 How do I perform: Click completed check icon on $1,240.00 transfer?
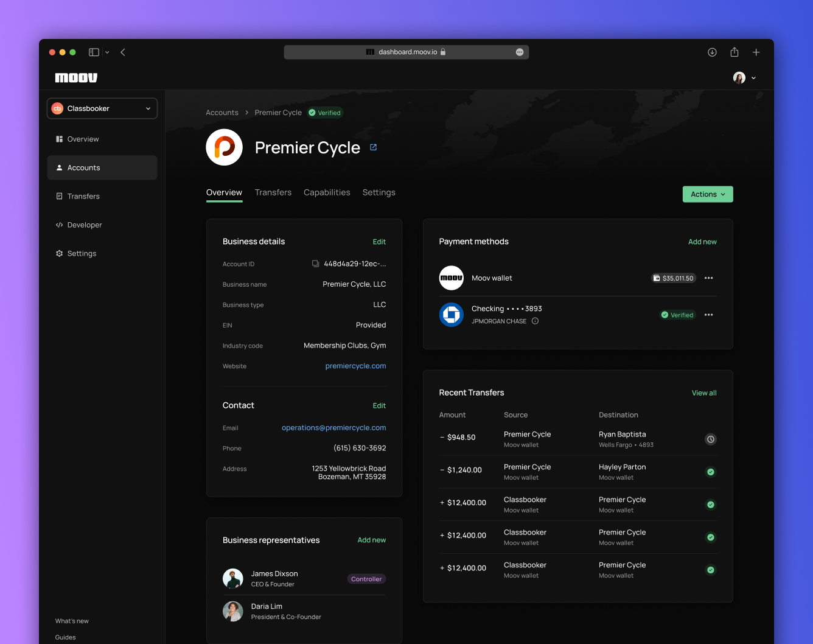tap(710, 472)
